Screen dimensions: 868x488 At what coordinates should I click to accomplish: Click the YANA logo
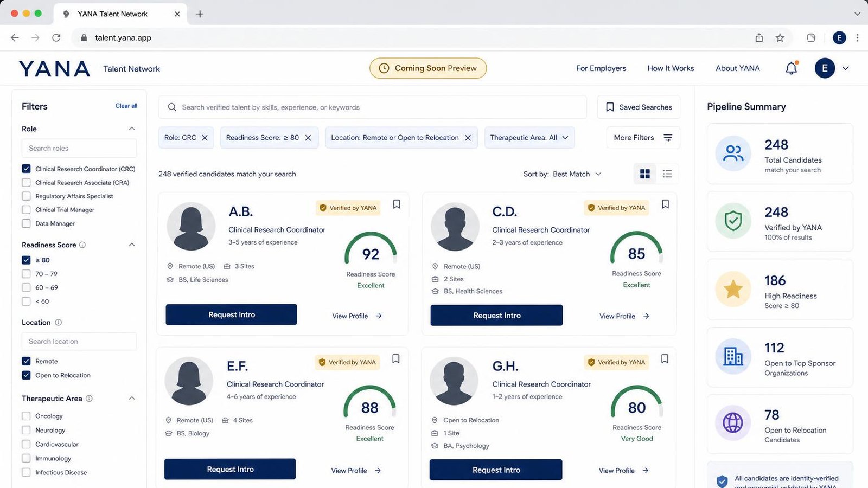(55, 69)
